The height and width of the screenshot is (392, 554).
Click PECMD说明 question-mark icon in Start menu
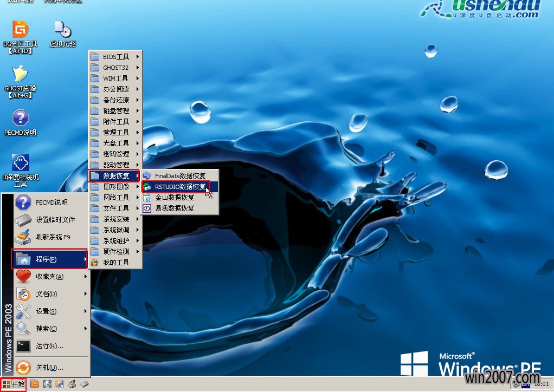(23, 202)
